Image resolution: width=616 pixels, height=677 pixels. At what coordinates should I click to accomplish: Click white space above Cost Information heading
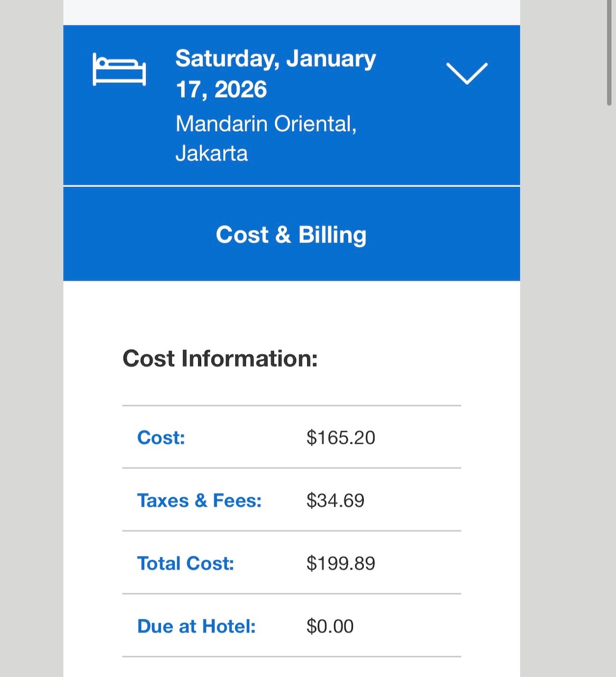click(291, 312)
